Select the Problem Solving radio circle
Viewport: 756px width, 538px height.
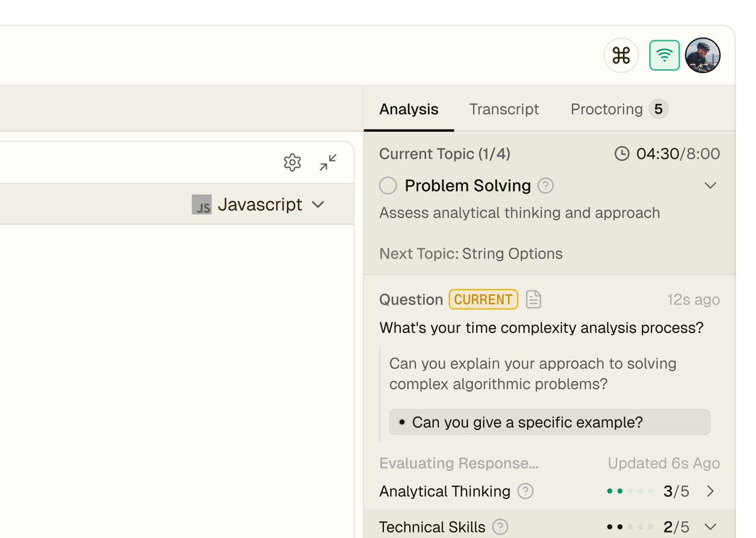coord(388,186)
